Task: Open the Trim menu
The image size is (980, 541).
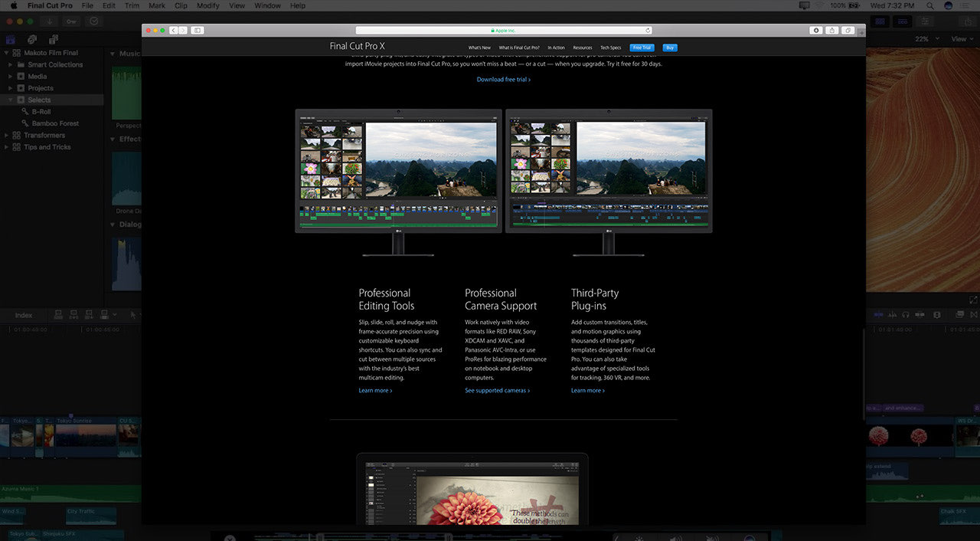Action: coord(132,5)
